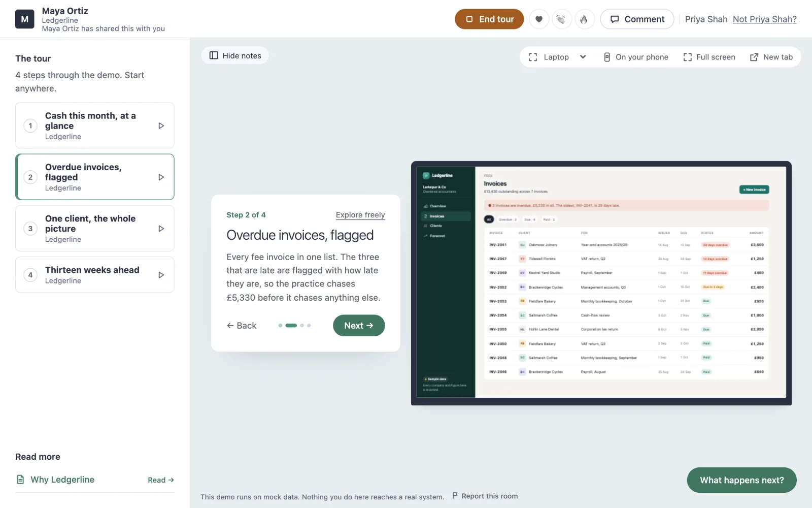Send a heart reaction
The image size is (812, 508).
click(x=539, y=19)
